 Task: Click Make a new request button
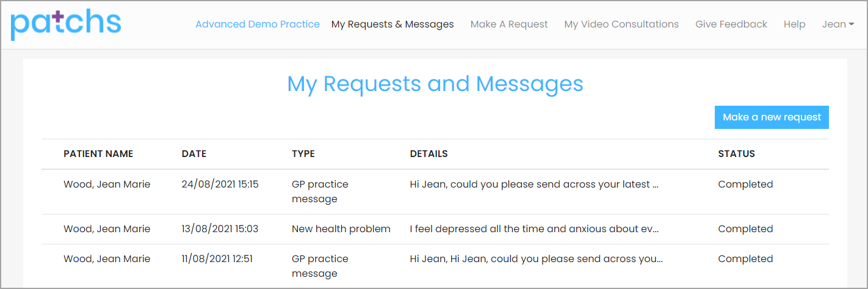[x=772, y=117]
